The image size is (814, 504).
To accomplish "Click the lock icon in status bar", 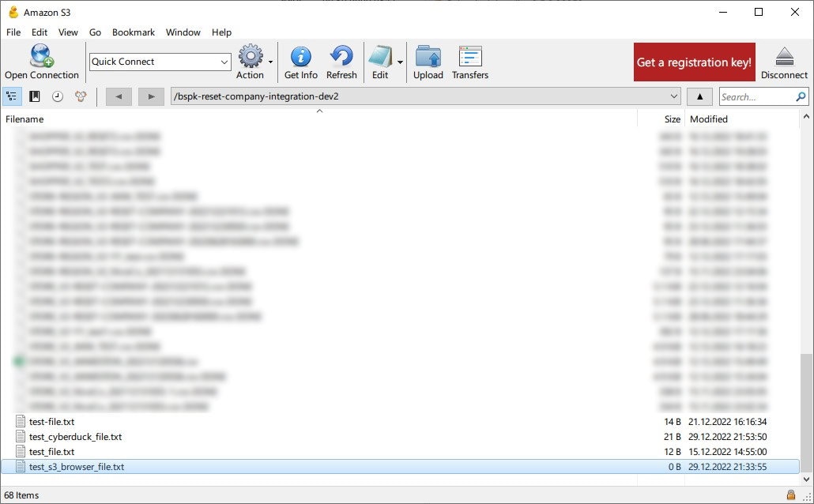I will 790,495.
